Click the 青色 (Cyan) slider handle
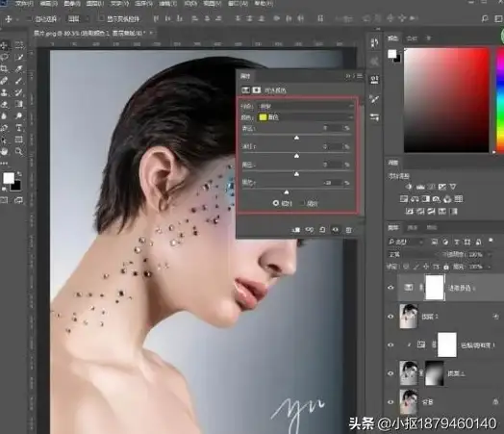Screen dimensions: 504x434 pyautogui.click(x=296, y=138)
